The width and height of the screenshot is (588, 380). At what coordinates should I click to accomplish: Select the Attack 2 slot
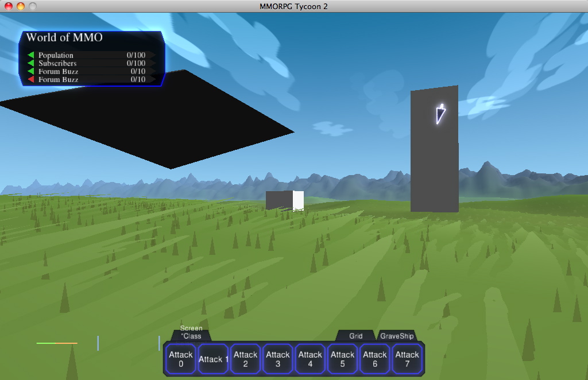[x=245, y=359]
